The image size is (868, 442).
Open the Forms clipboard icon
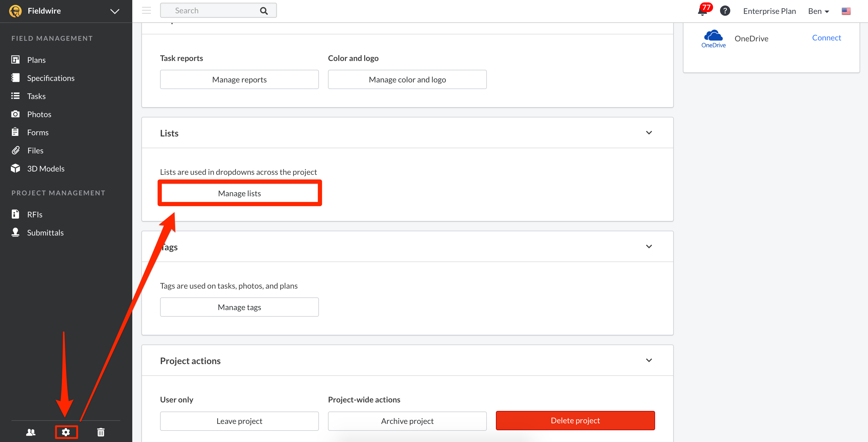[15, 132]
